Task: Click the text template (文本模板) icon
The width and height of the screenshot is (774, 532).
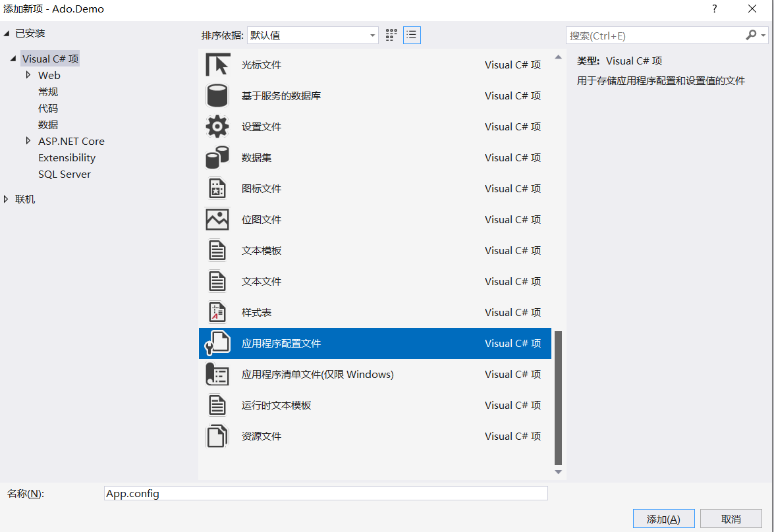Action: (x=217, y=251)
